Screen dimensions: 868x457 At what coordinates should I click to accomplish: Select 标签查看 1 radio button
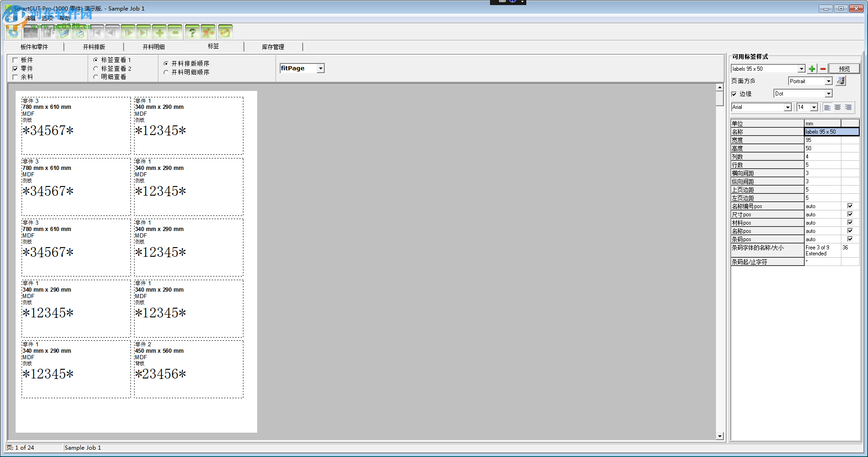click(96, 60)
